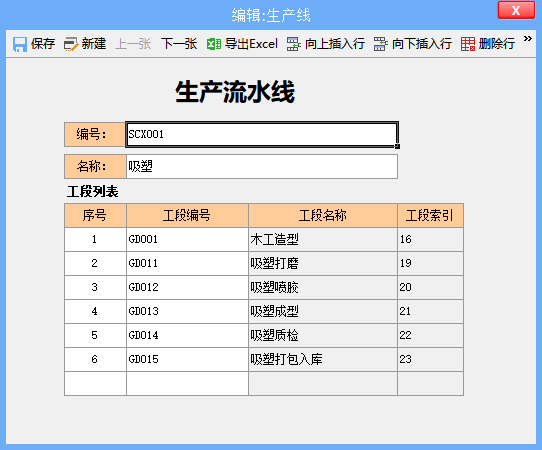This screenshot has width=542, height=450.
Task: Click the 导出Excel label
Action: [251, 44]
